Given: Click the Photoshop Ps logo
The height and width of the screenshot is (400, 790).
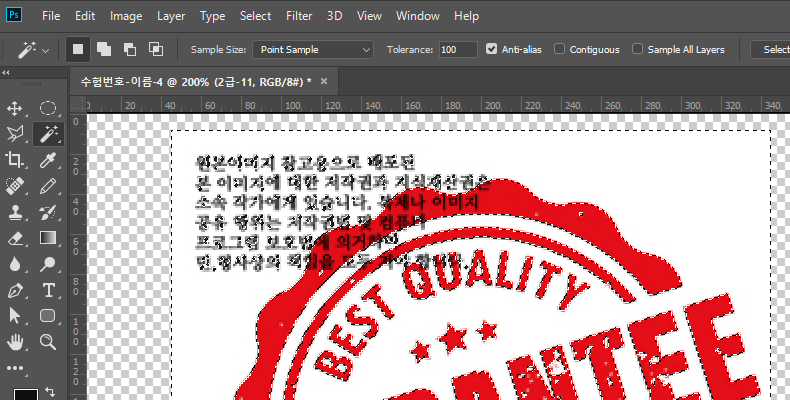Looking at the screenshot, I should [x=14, y=15].
